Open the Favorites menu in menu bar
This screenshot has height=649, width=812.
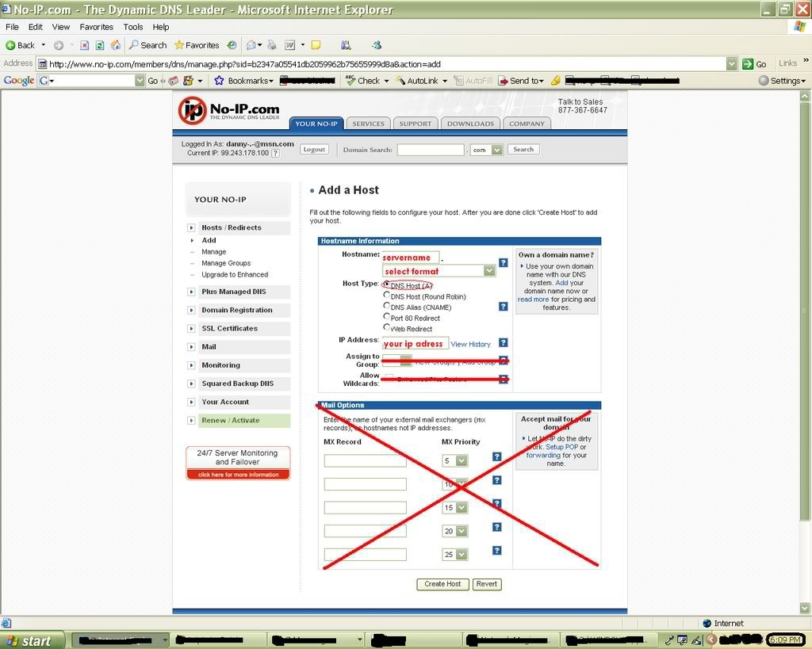(96, 27)
